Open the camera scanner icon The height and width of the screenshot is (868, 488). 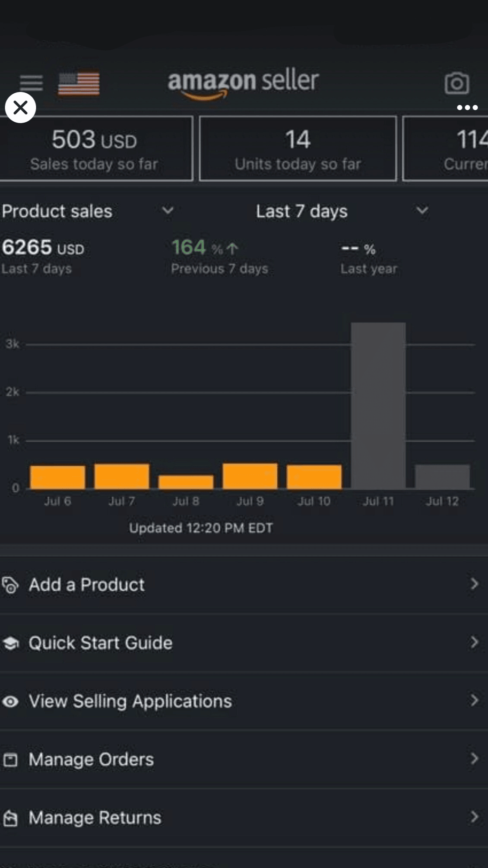tap(456, 83)
